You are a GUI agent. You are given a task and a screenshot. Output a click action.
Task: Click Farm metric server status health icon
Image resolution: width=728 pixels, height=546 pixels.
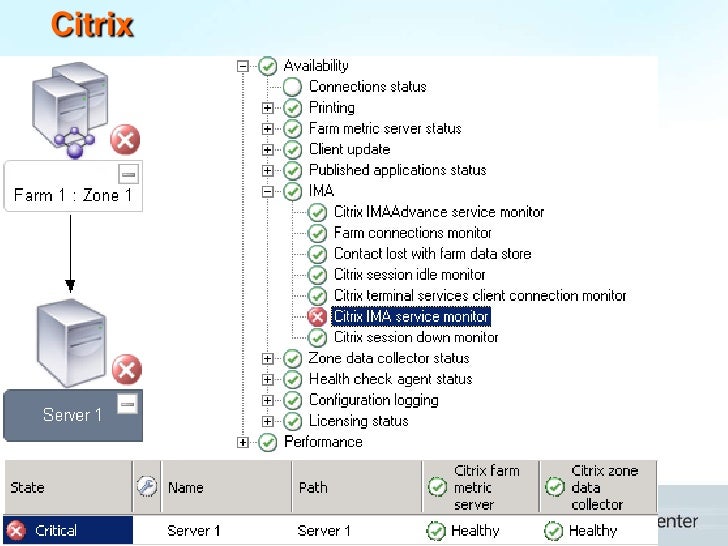[292, 129]
